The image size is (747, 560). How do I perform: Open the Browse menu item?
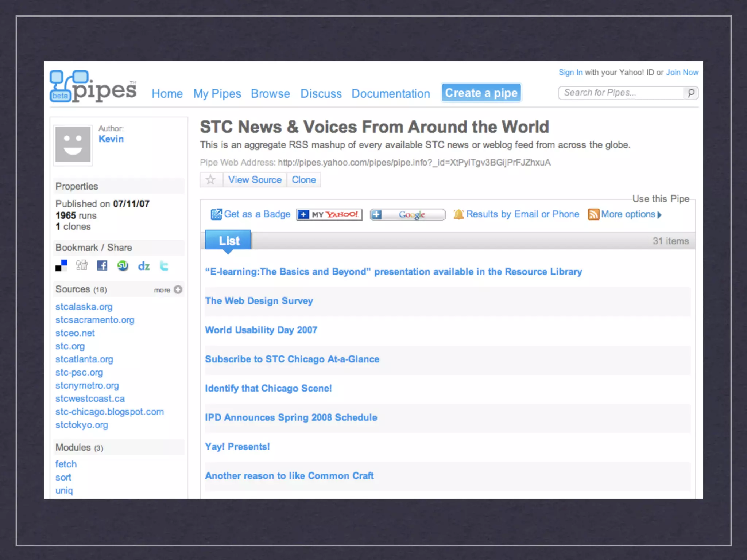pyautogui.click(x=270, y=94)
